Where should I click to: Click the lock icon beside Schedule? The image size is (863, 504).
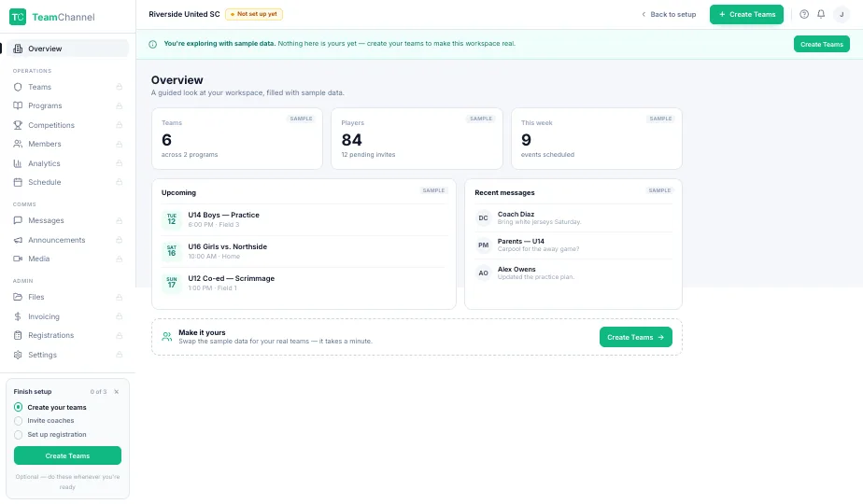pos(119,182)
